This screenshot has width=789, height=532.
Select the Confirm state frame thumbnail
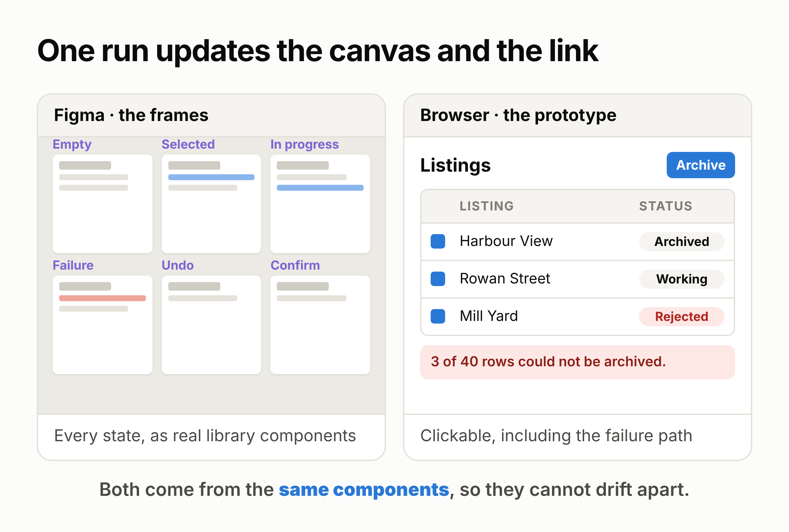pyautogui.click(x=320, y=325)
